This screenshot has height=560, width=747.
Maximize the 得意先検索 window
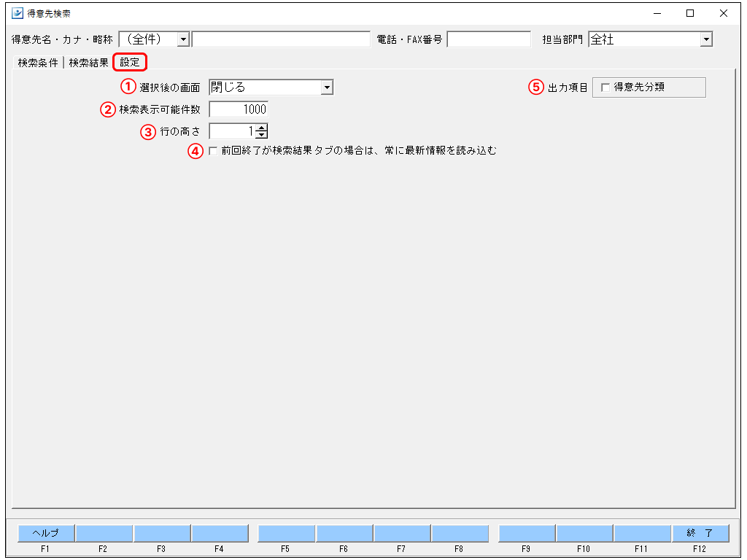click(x=690, y=13)
